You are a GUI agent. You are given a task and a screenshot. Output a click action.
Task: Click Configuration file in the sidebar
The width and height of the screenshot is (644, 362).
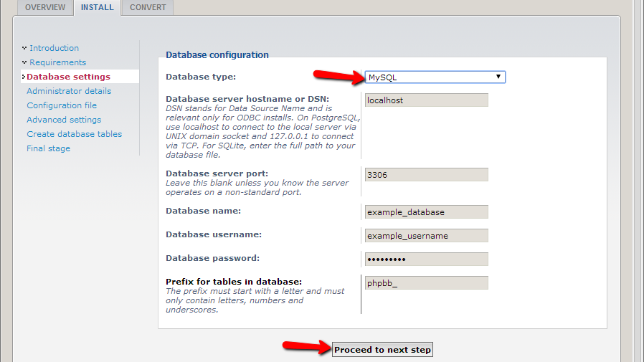pyautogui.click(x=62, y=105)
